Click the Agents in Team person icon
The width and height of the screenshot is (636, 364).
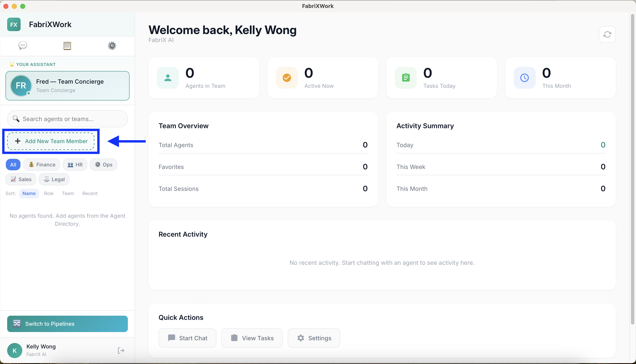pyautogui.click(x=168, y=78)
